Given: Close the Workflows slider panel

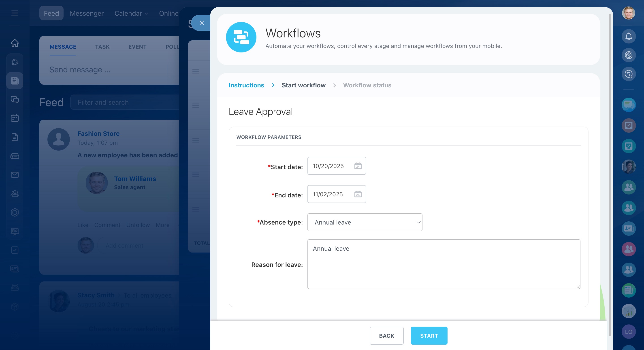Looking at the screenshot, I should (x=202, y=23).
